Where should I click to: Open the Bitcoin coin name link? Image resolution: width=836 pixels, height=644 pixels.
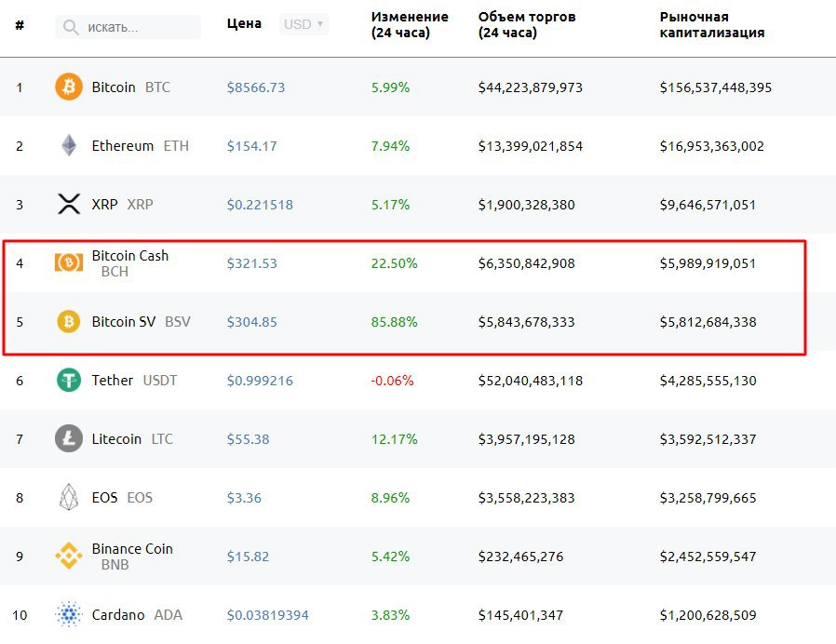click(x=114, y=87)
